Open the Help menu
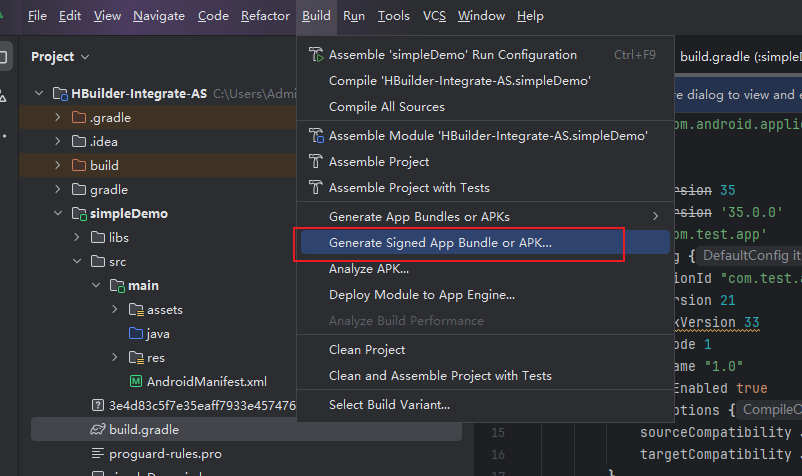802x476 pixels. [530, 16]
